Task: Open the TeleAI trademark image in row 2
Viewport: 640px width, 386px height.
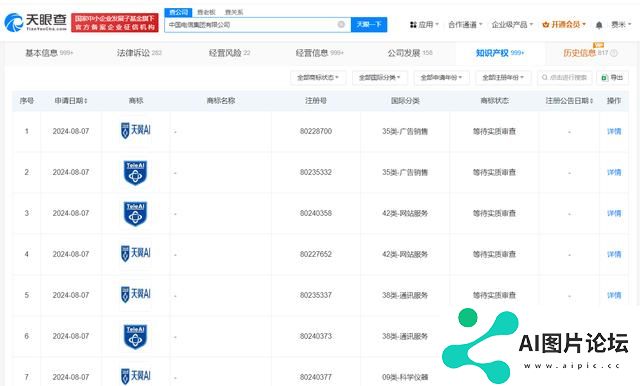Action: (136, 173)
